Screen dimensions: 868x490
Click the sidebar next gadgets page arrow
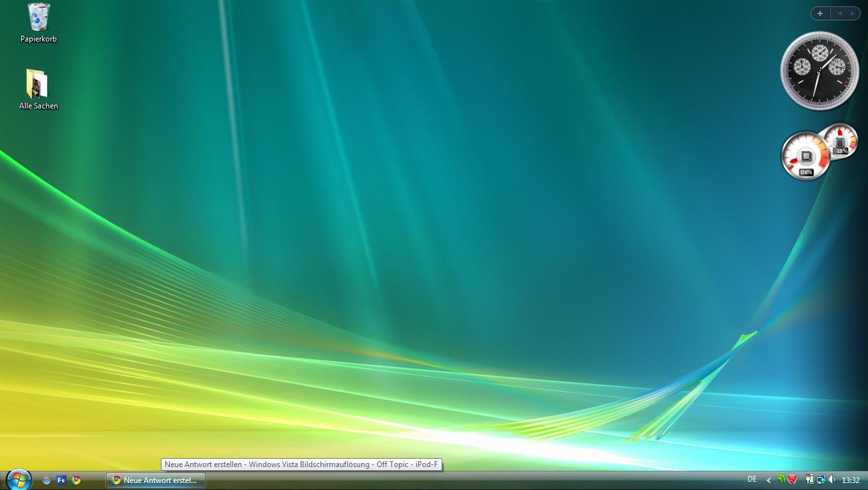coord(852,13)
